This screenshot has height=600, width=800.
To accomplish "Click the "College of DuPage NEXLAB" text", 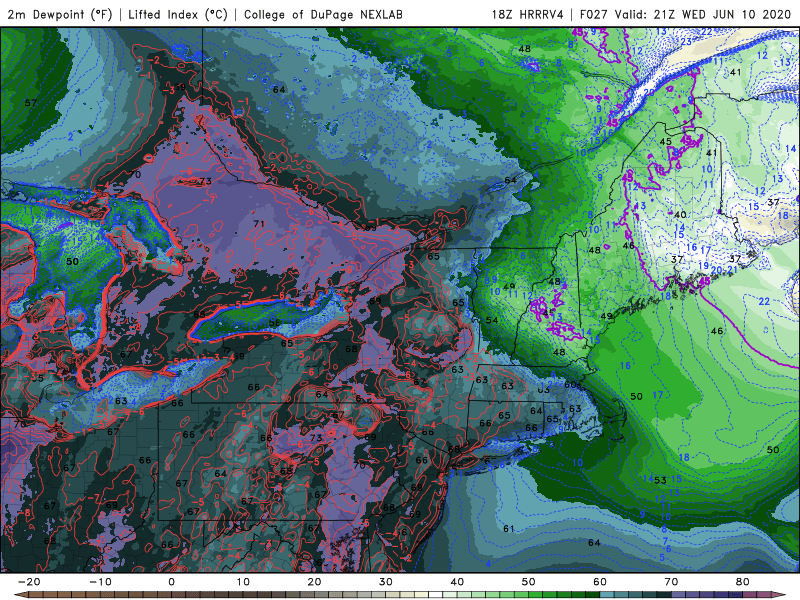I will click(323, 14).
